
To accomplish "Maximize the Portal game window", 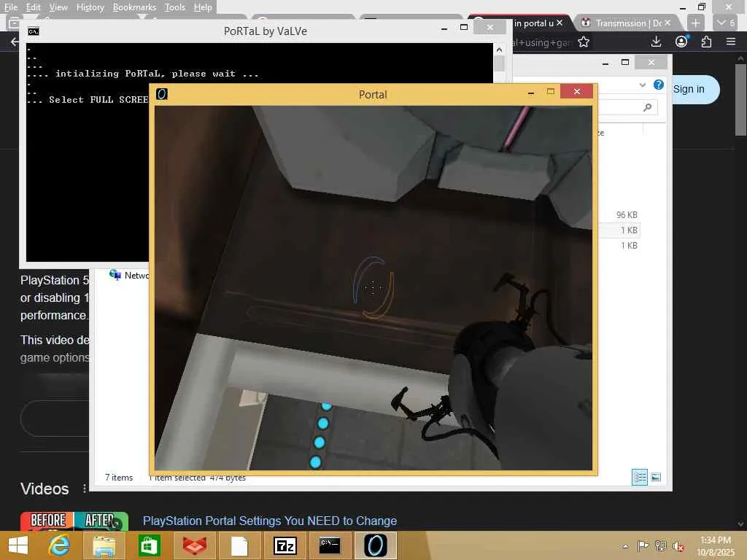I will tap(550, 91).
